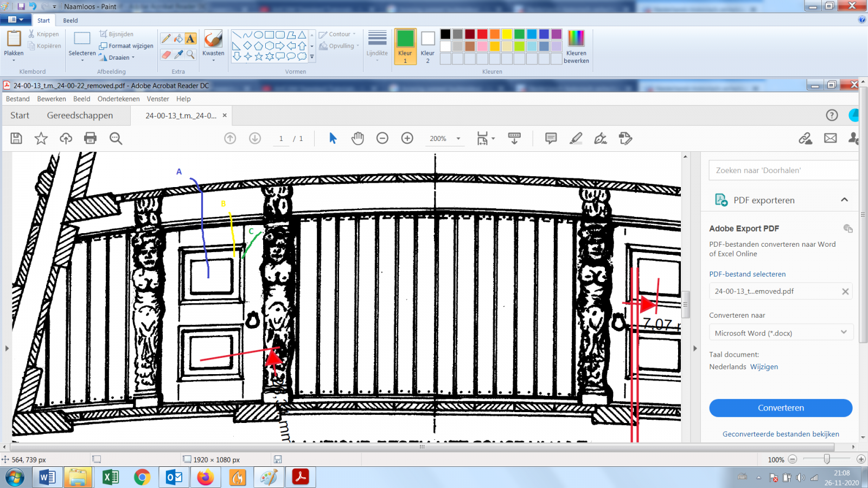Zoom in with the plus icon
The height and width of the screenshot is (488, 868).
(407, 138)
